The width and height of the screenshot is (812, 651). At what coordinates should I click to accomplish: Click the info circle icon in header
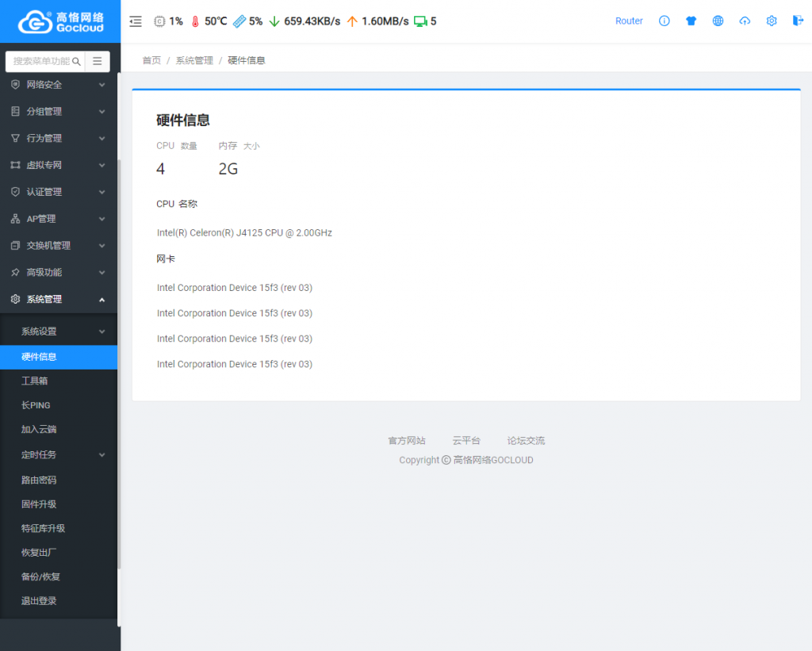tap(665, 21)
